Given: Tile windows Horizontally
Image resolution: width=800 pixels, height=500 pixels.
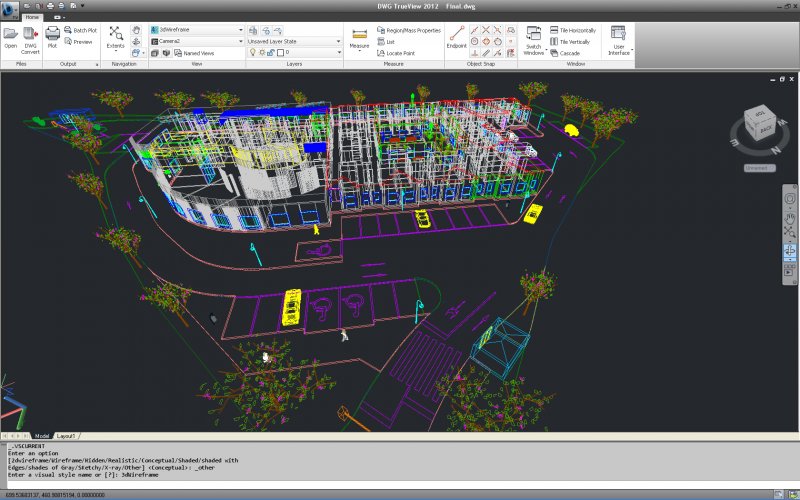Looking at the screenshot, I should [x=573, y=30].
